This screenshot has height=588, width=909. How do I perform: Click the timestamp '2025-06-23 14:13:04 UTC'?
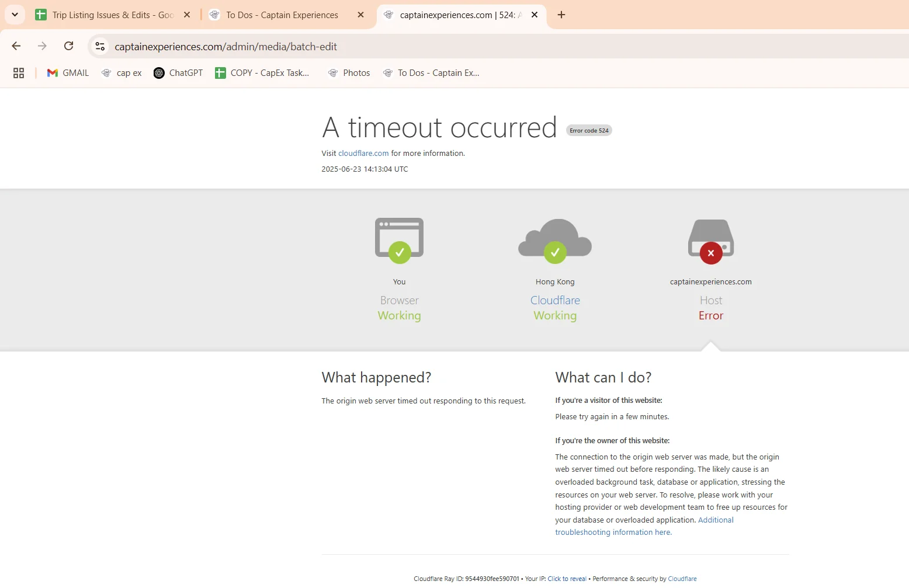click(x=365, y=169)
